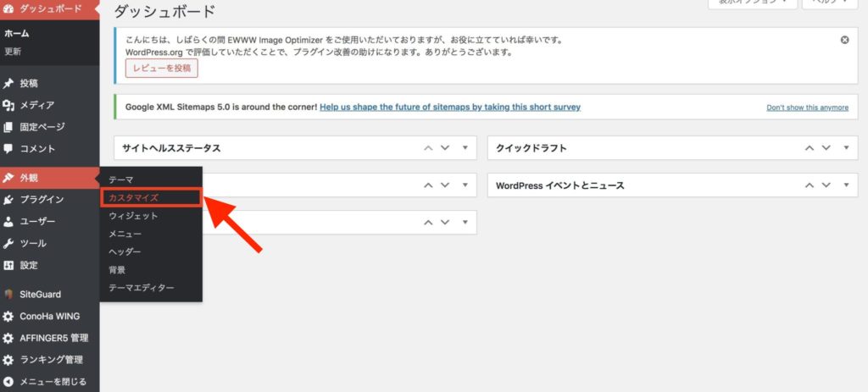Click the サイトヘルスステータス panel title
Image resolution: width=868 pixels, height=392 pixels.
click(171, 148)
